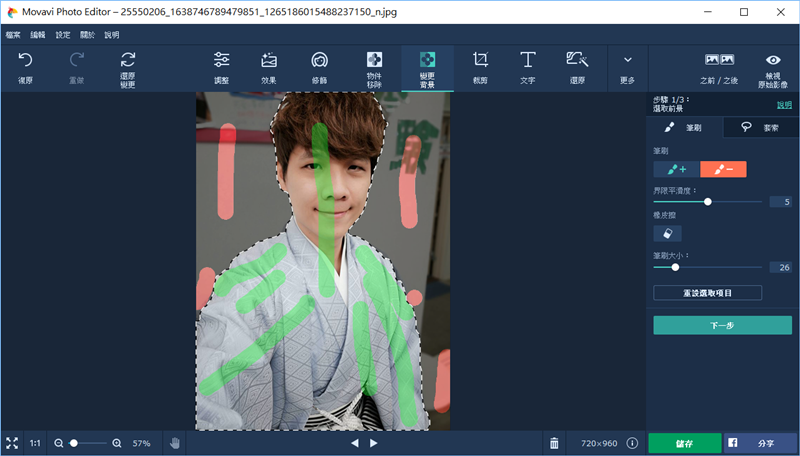Click the Movavi app logo in title bar

click(12, 12)
